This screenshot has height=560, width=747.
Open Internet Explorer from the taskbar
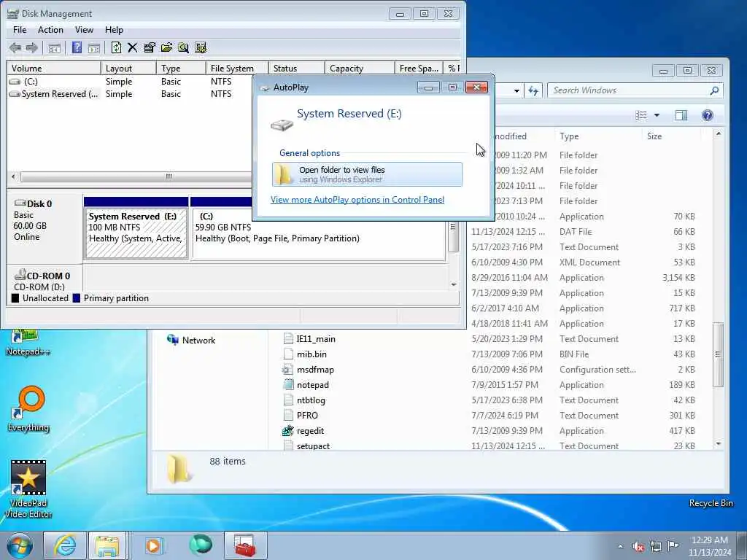pyautogui.click(x=65, y=545)
